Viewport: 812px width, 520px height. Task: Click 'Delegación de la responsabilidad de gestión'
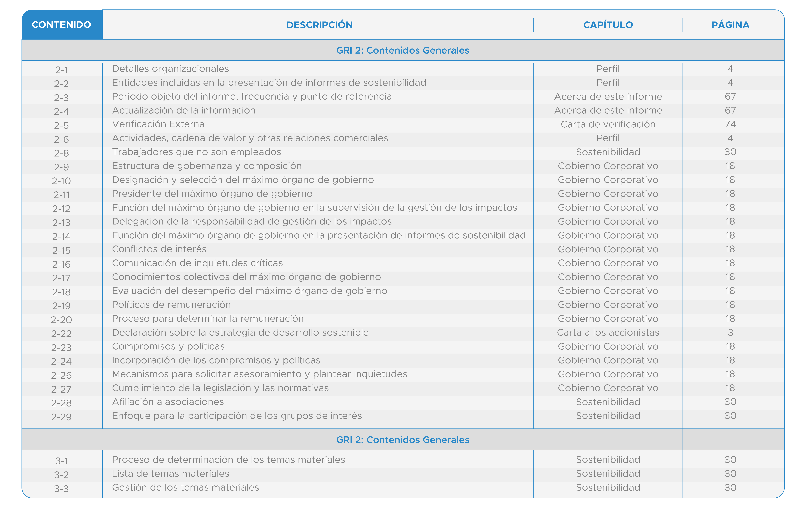(252, 221)
